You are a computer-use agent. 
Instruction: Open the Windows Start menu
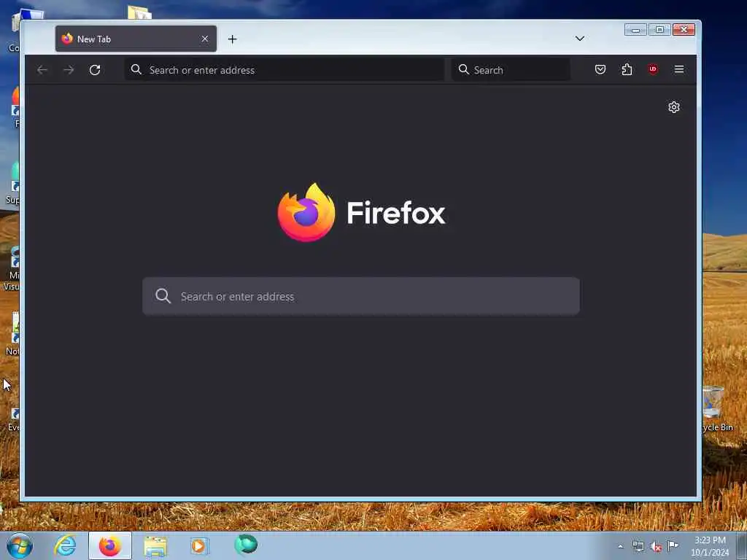tap(20, 545)
